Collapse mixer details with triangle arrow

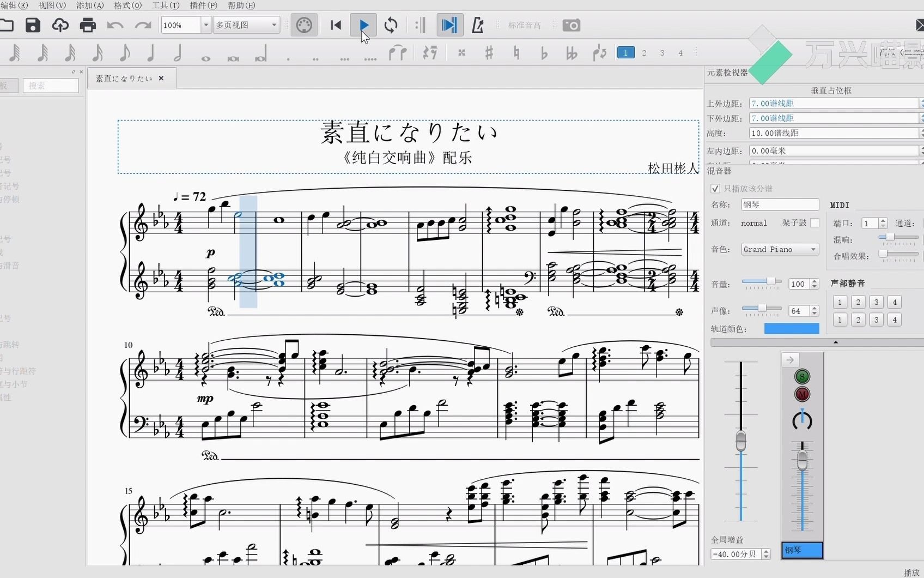pyautogui.click(x=835, y=342)
